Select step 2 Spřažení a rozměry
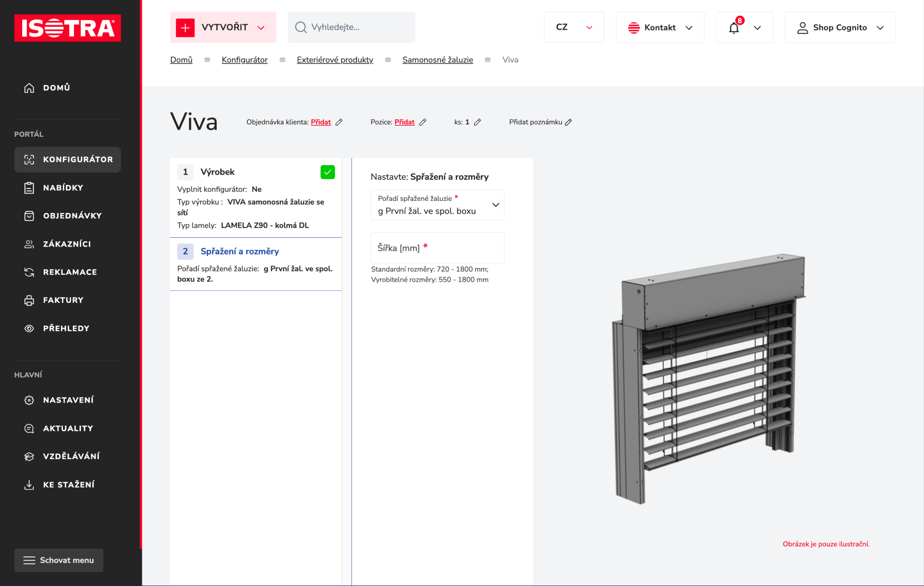The height and width of the screenshot is (586, 924). click(x=239, y=252)
